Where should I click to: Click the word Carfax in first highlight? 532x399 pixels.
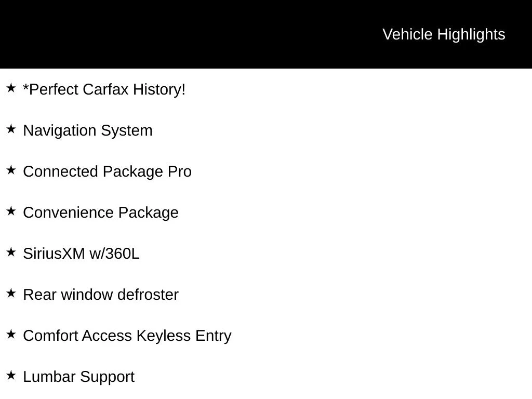(105, 89)
